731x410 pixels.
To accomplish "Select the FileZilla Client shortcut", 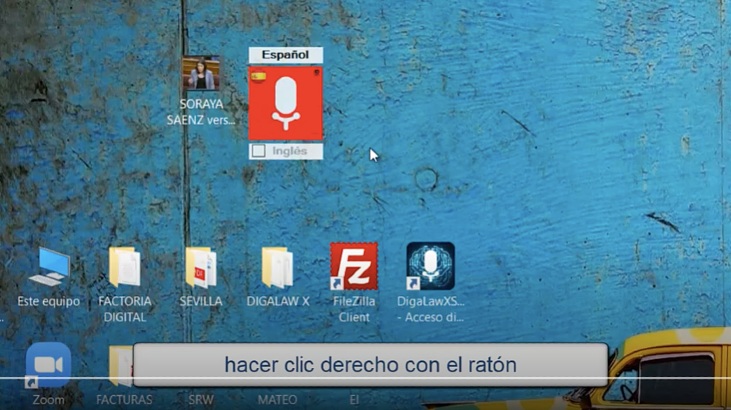I will [354, 266].
